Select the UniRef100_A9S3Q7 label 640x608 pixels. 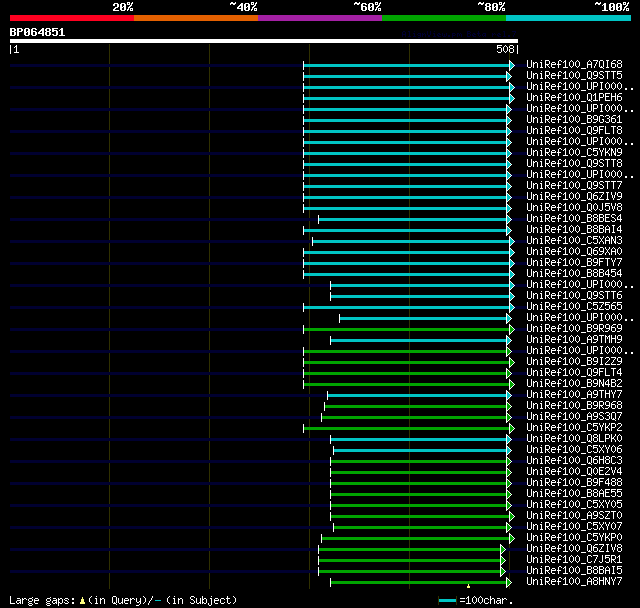coord(574,417)
